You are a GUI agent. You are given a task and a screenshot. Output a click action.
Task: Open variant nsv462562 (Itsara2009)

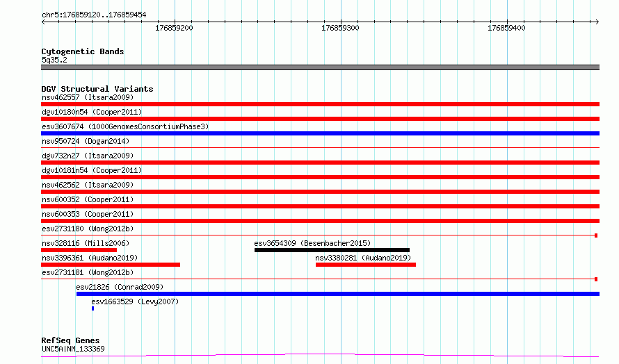tap(88, 185)
